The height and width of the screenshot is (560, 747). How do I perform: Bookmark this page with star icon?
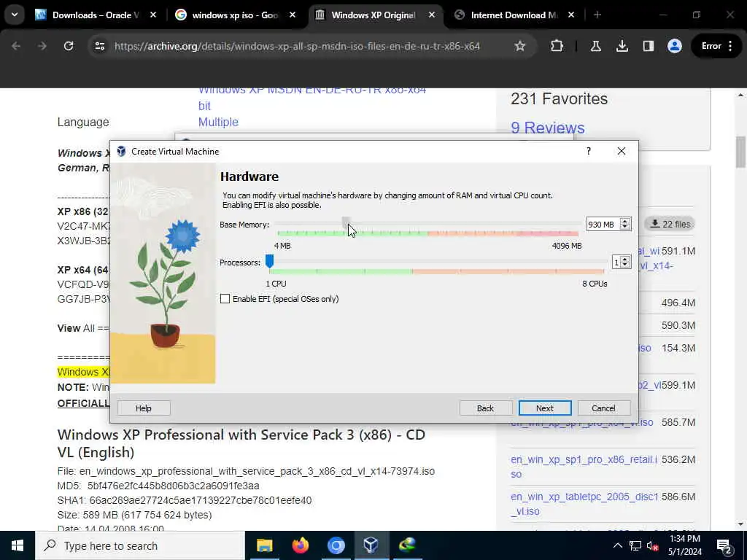[x=519, y=46]
